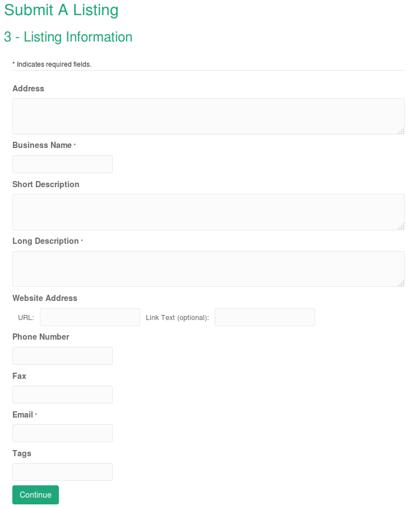Focus the Link Text optional field
Viewport: 420px width, 510px height.
pyautogui.click(x=265, y=317)
